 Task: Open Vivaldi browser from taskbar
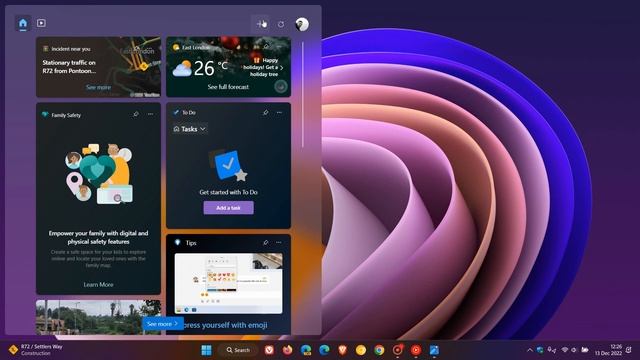[269, 350]
